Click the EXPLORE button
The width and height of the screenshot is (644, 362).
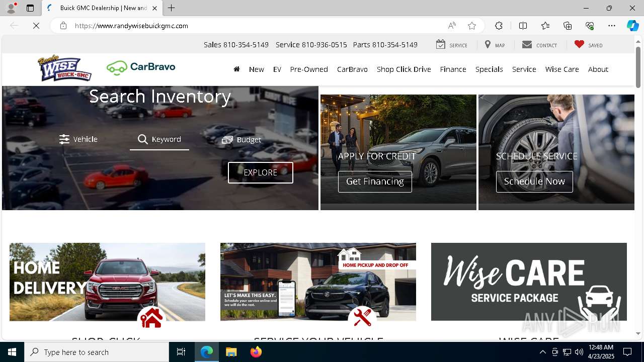261,172
